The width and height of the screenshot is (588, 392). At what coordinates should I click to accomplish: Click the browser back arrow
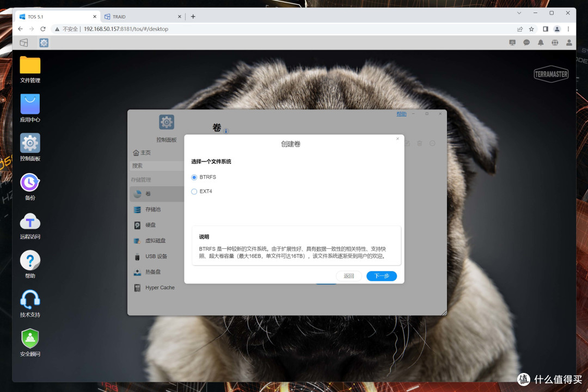pyautogui.click(x=20, y=29)
